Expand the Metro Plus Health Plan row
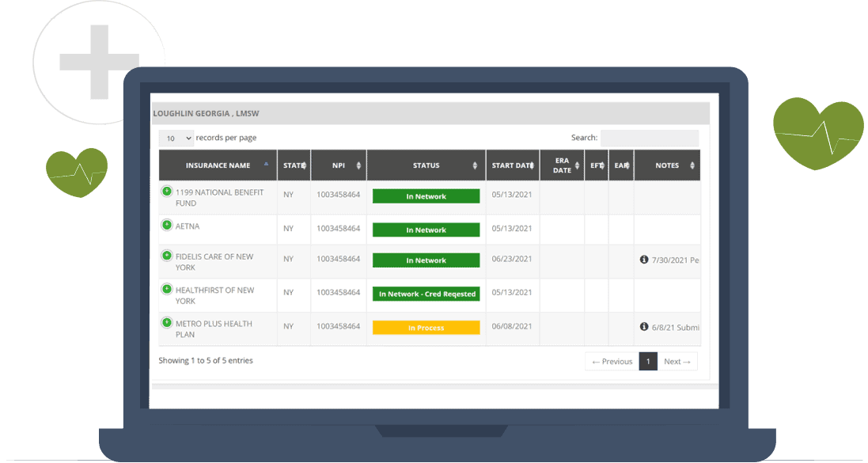Screen dimensions: 868x463 [167, 323]
